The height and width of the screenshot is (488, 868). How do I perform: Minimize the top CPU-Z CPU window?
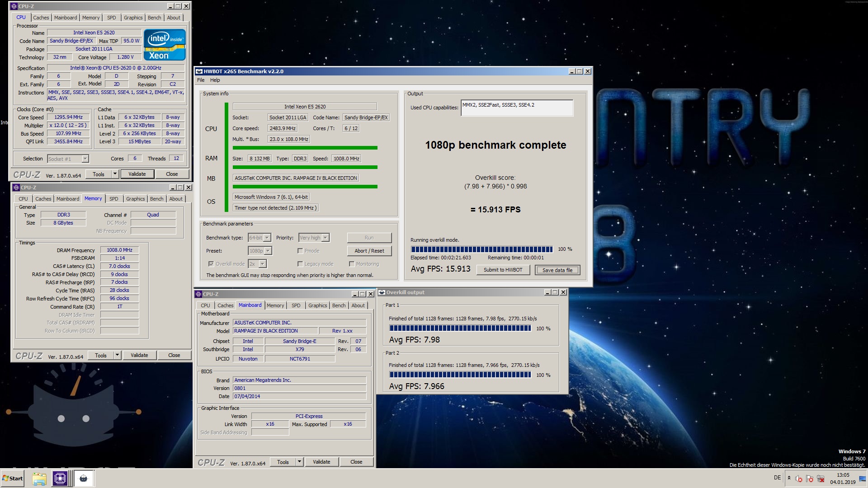point(170,6)
